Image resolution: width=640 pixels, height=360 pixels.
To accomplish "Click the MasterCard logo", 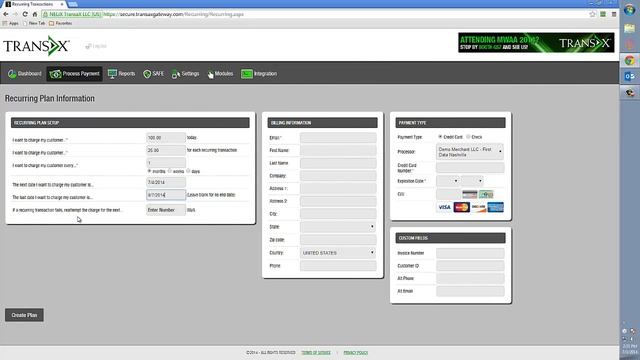I will pos(462,207).
